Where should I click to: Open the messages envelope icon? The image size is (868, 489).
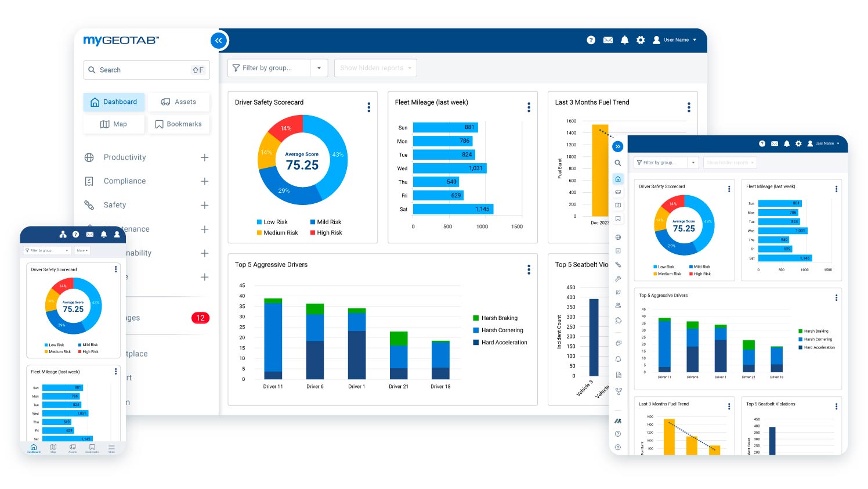click(607, 39)
